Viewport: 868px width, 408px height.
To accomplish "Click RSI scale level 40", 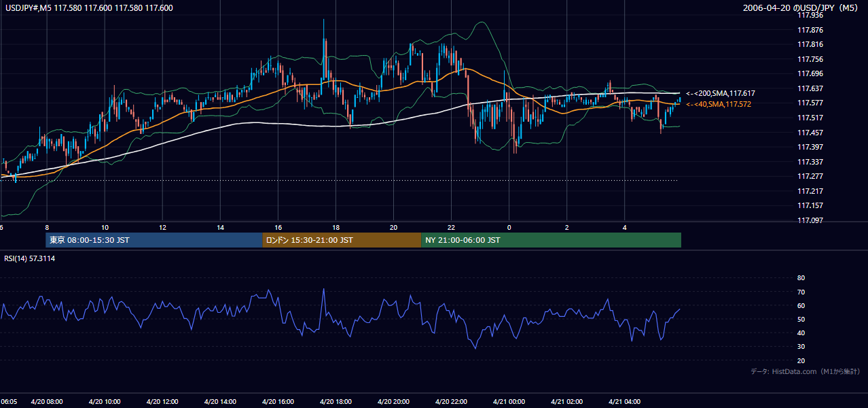I will click(x=801, y=333).
